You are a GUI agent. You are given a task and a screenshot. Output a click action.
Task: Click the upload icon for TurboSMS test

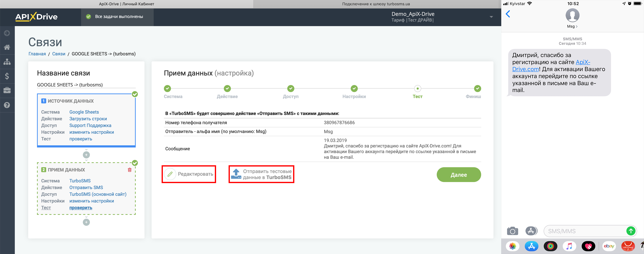[x=236, y=174]
